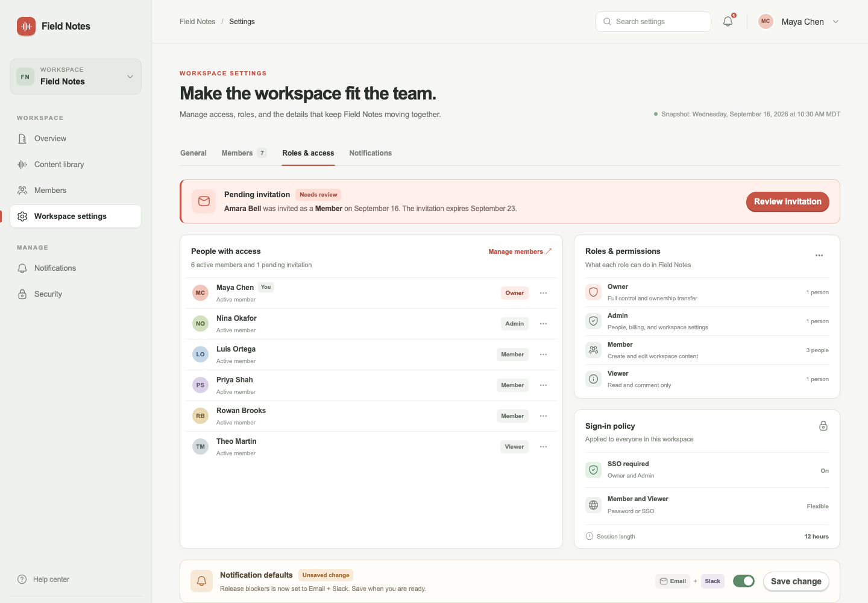This screenshot has width=868, height=603.
Task: Click the Slack channel chip
Action: (x=712, y=581)
